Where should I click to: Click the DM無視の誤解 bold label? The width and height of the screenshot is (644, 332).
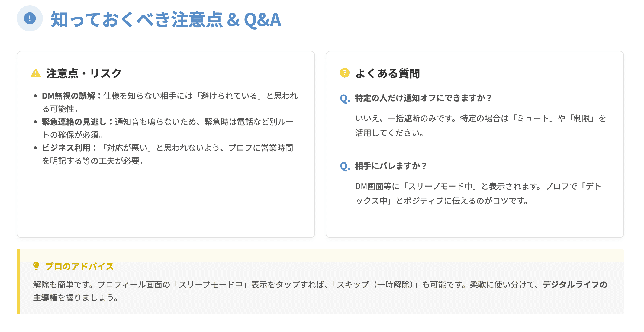tap(68, 96)
